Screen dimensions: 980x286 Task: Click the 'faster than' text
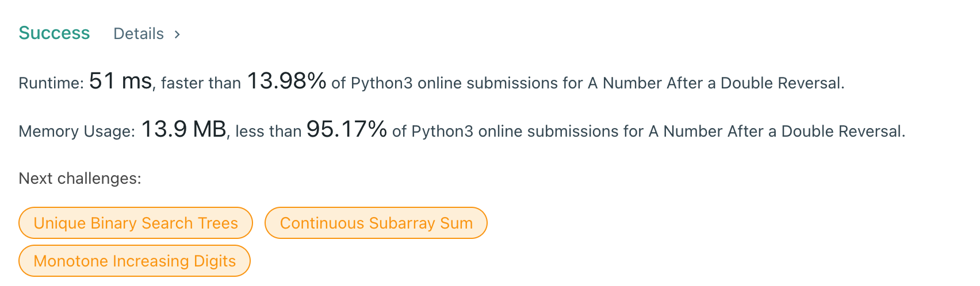(201, 83)
